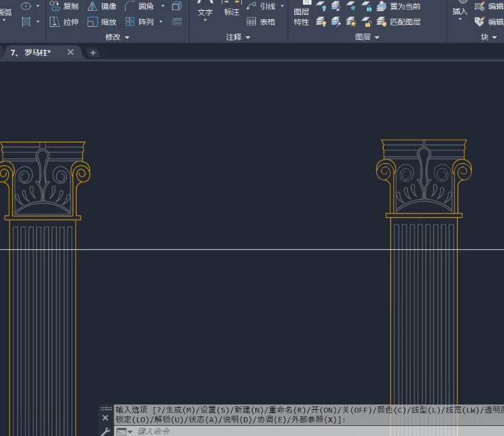Choose the 状态(A) state option
504x436 pixels.
point(204,419)
